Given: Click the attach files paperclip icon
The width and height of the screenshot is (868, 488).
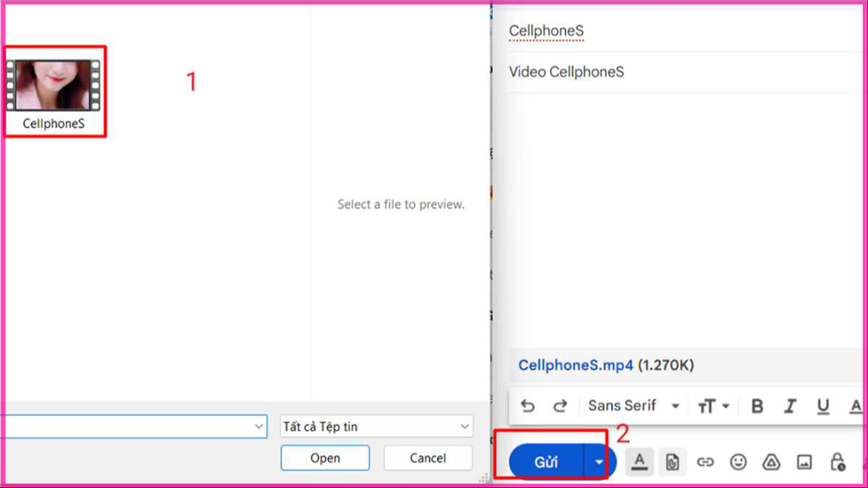Looking at the screenshot, I should click(x=672, y=462).
